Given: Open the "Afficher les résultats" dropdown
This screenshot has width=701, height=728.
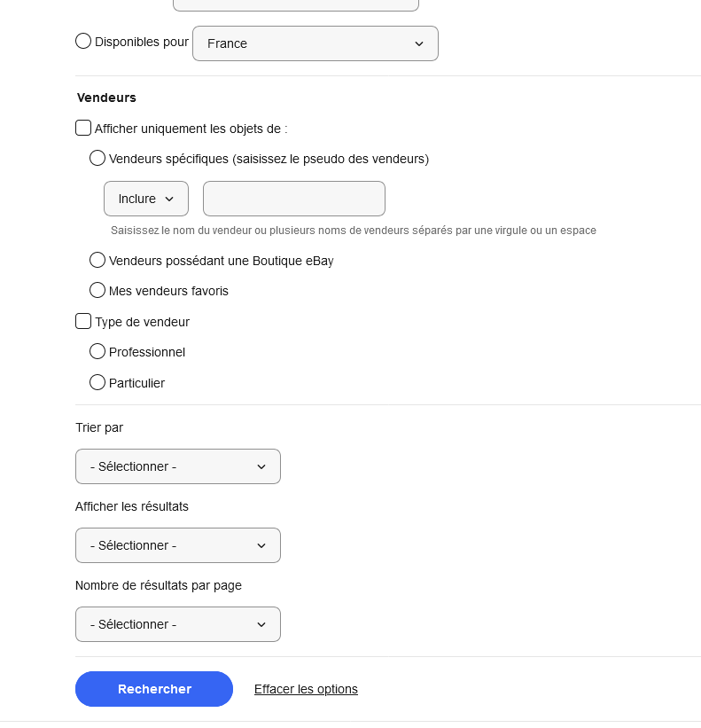Looking at the screenshot, I should [177, 545].
